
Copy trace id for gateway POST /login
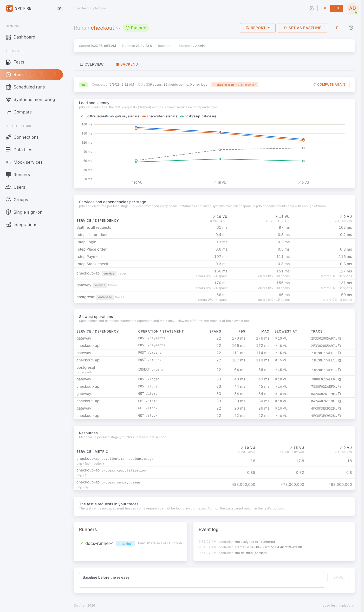tap(340, 379)
